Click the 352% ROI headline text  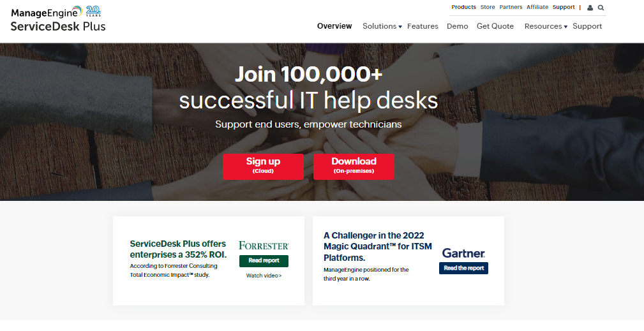(x=178, y=249)
